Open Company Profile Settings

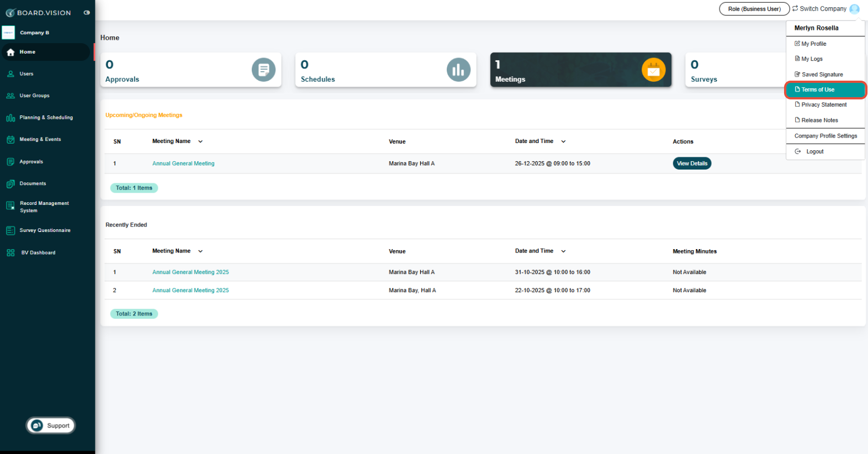pos(825,136)
